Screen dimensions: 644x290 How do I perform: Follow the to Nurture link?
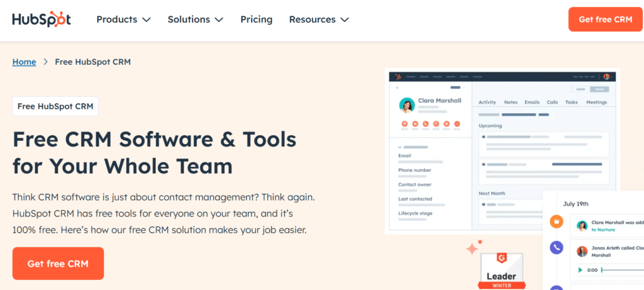tap(603, 230)
